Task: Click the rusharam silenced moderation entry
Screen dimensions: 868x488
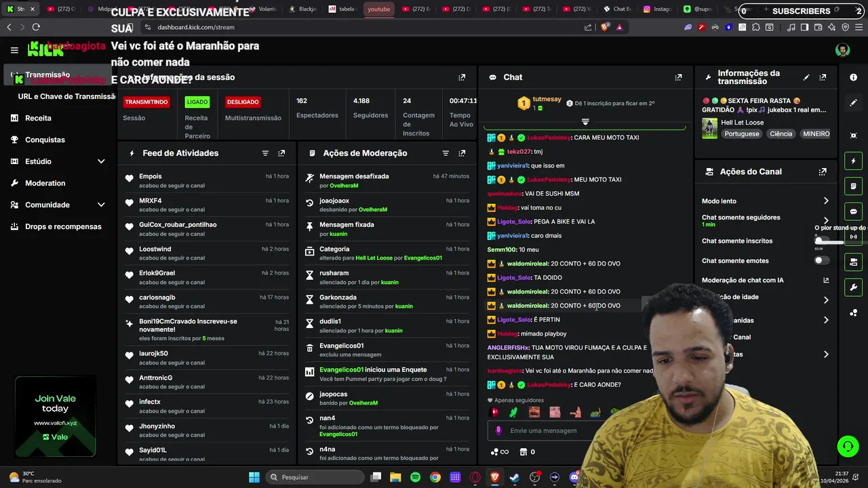Action: click(x=387, y=277)
